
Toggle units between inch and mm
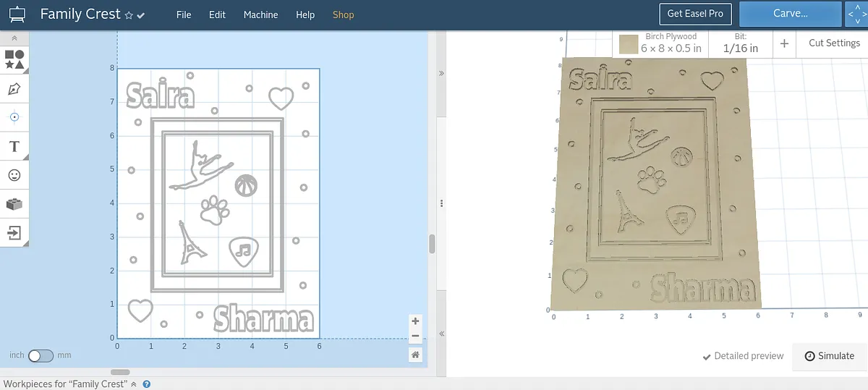pos(41,355)
